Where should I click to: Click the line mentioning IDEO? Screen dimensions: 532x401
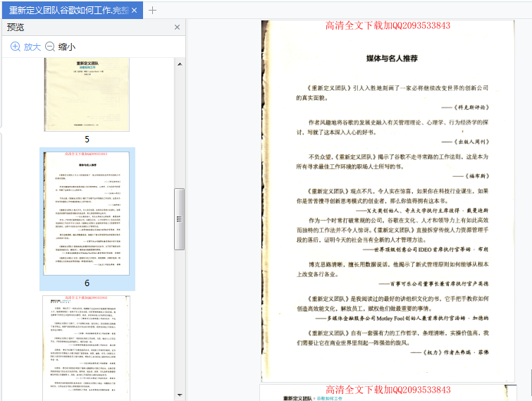click(x=426, y=249)
